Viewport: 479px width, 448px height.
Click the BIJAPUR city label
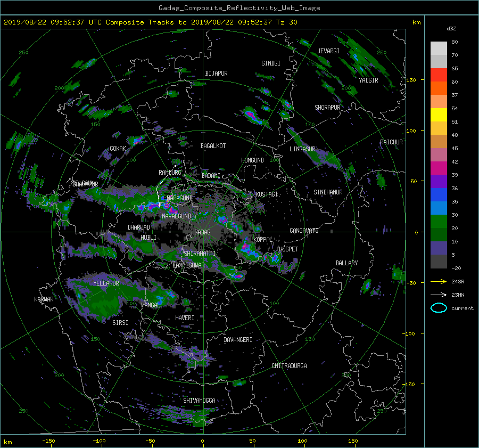[x=216, y=74]
